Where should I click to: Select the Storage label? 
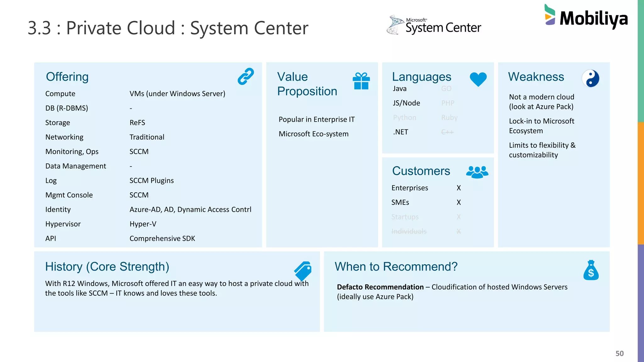(58, 123)
